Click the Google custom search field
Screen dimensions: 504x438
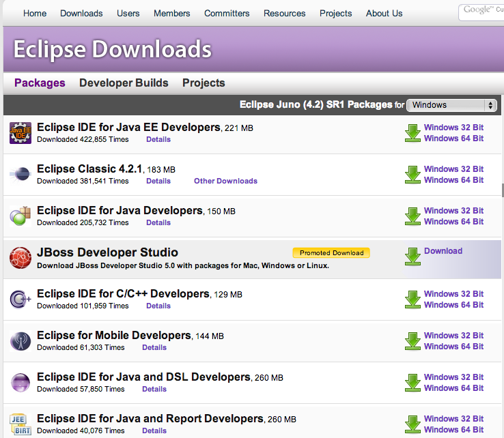pyautogui.click(x=481, y=12)
